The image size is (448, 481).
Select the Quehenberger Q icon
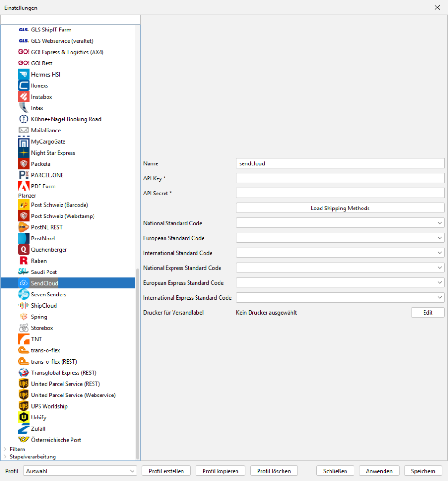(x=24, y=249)
